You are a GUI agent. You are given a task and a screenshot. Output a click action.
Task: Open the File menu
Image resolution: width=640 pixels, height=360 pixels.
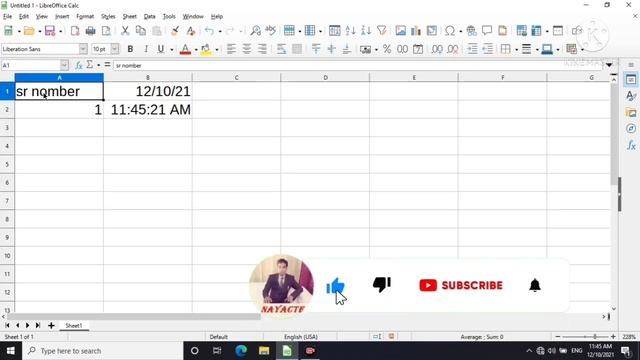tap(7, 16)
